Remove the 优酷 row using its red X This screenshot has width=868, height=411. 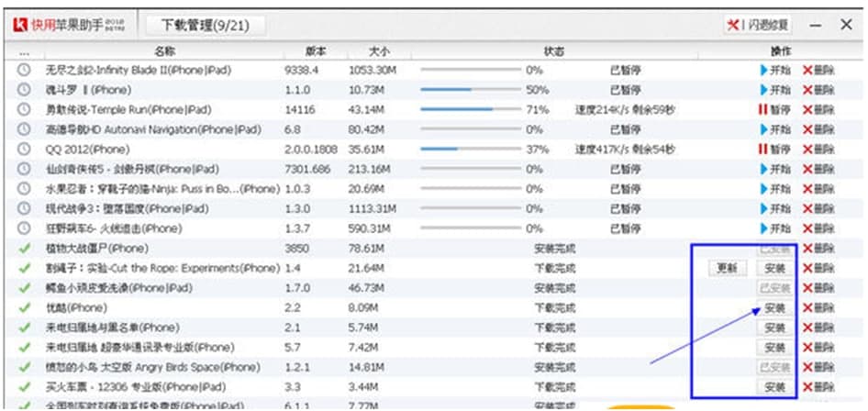tap(818, 308)
